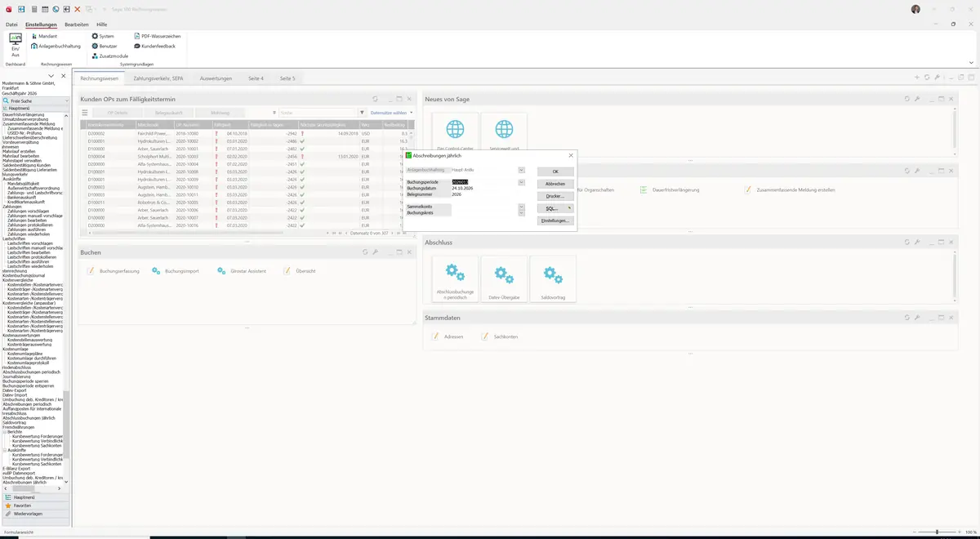Launch the Girostar Assistent

243,270
